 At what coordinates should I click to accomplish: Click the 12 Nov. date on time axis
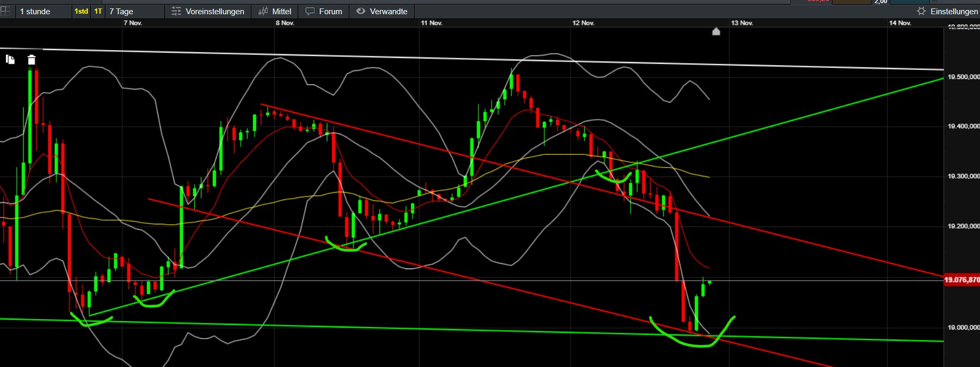[x=583, y=23]
